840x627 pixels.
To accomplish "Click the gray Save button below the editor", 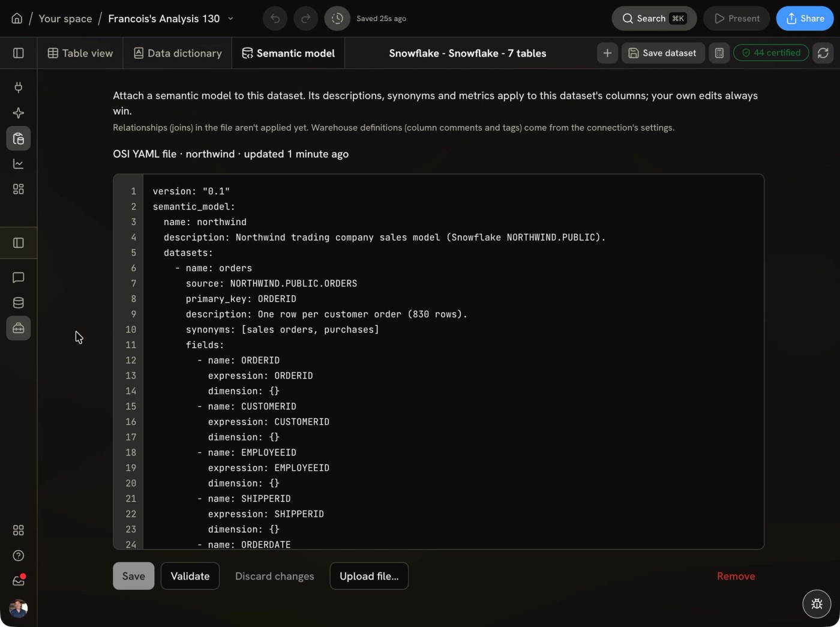I will 134,576.
